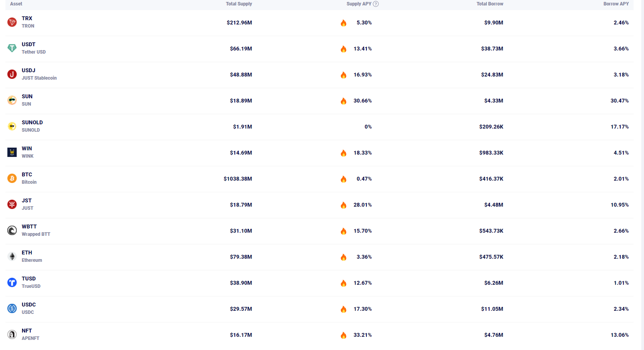Click the Asset column header
The width and height of the screenshot is (644, 350).
[16, 4]
